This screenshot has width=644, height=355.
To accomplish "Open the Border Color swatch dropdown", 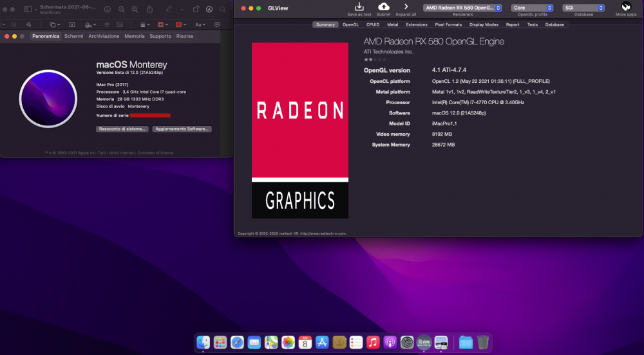I will point(163,24).
